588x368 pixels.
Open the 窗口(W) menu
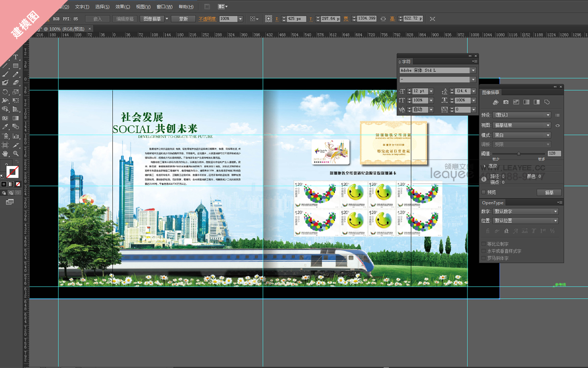coord(164,6)
